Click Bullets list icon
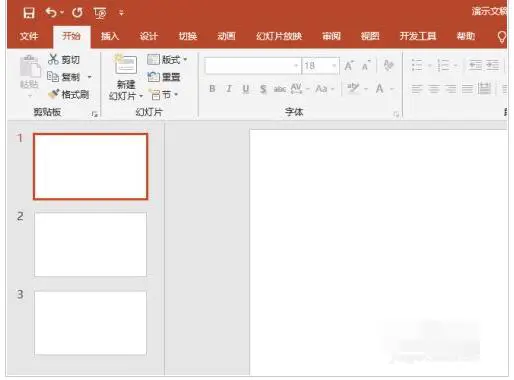 [417, 65]
